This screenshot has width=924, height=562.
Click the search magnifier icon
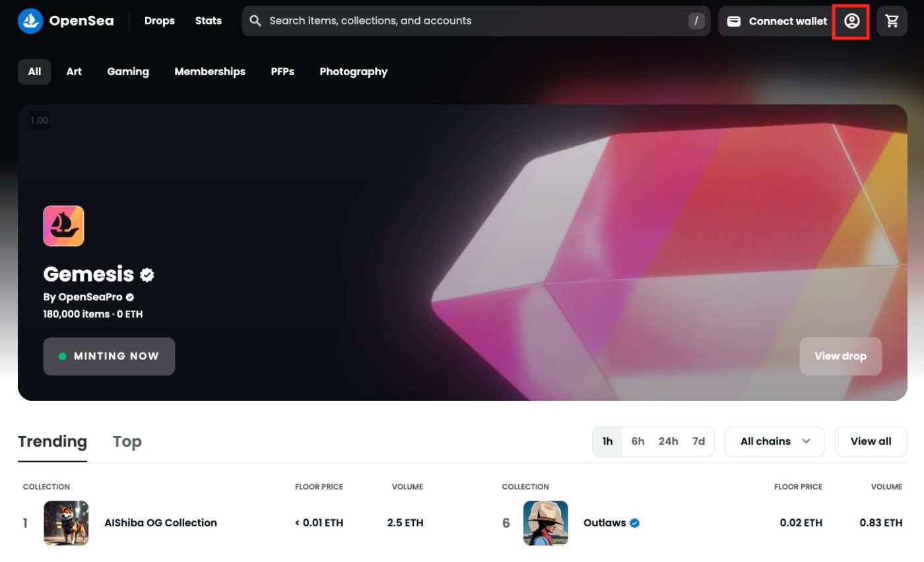point(255,21)
